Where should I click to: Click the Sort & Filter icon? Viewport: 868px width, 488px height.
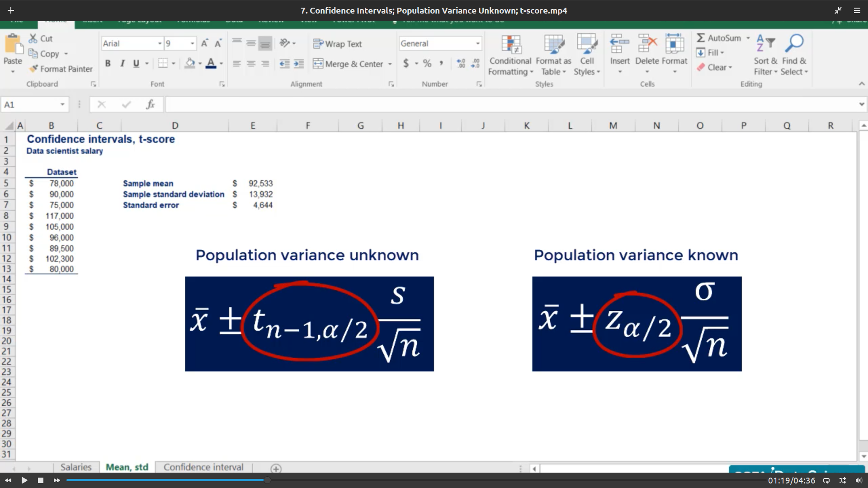(x=765, y=43)
